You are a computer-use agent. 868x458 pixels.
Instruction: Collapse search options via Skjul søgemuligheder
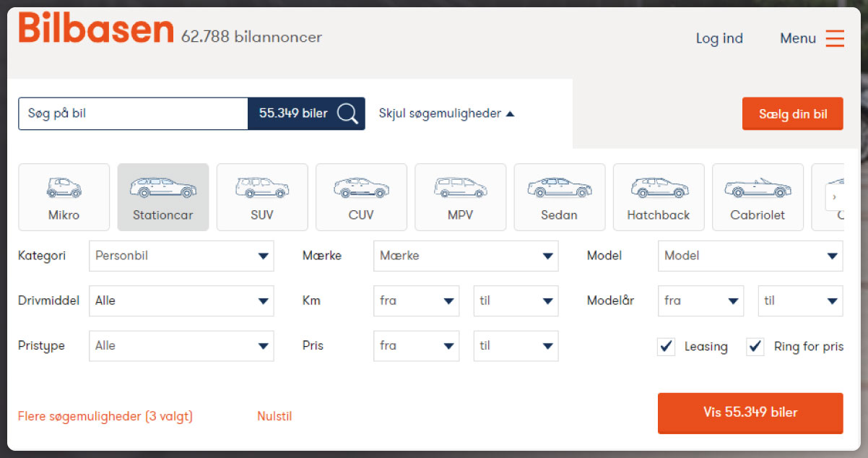[446, 113]
